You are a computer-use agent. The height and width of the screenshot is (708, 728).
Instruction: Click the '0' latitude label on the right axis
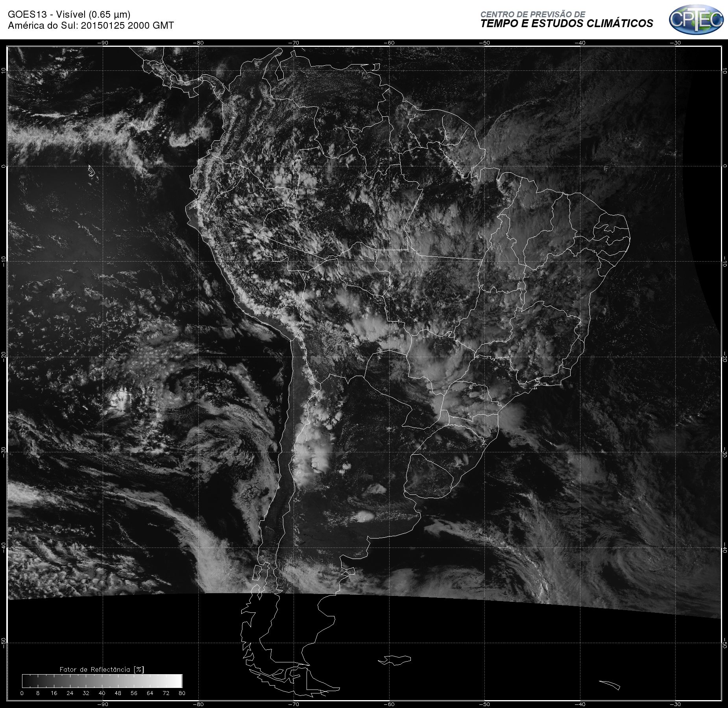point(724,166)
